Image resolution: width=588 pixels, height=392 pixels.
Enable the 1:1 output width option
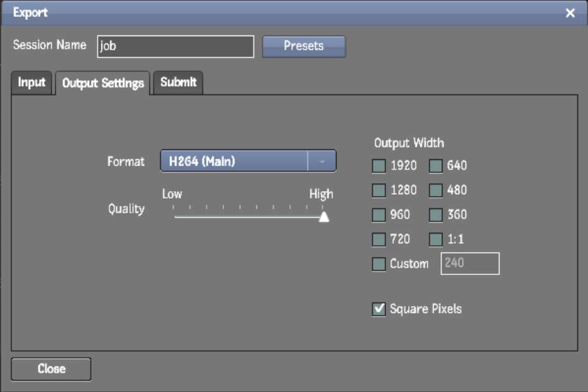[436, 240]
